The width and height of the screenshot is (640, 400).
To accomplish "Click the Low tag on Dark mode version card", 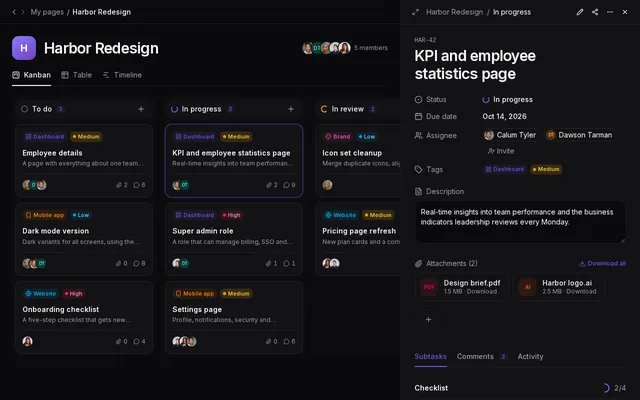I will 81,215.
